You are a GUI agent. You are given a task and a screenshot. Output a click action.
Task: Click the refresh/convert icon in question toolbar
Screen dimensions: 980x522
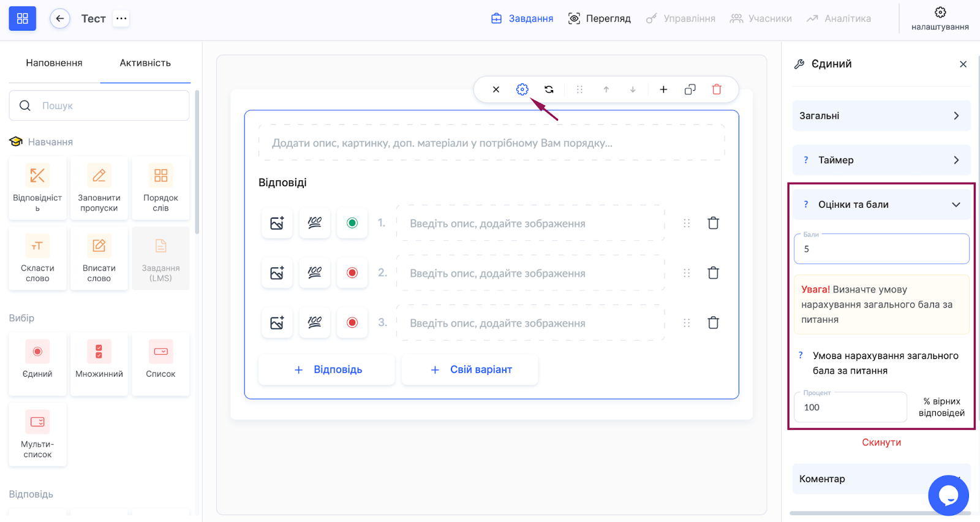pyautogui.click(x=549, y=89)
